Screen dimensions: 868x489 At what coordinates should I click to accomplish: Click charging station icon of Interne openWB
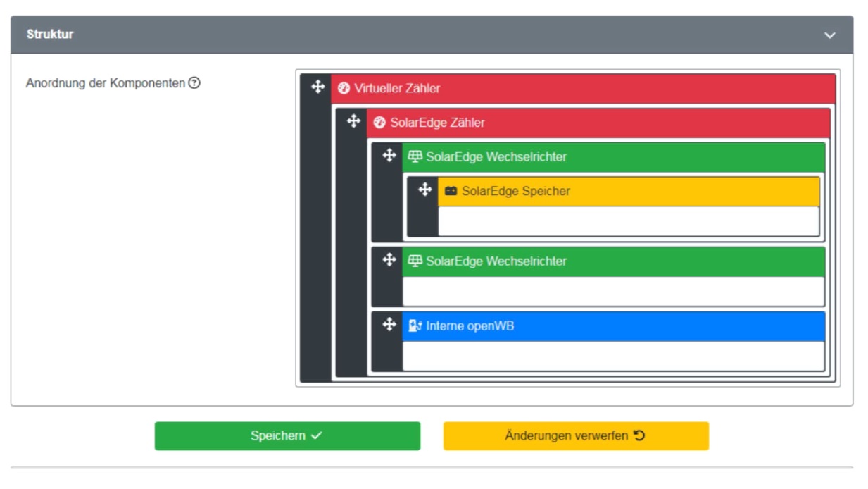pyautogui.click(x=415, y=326)
